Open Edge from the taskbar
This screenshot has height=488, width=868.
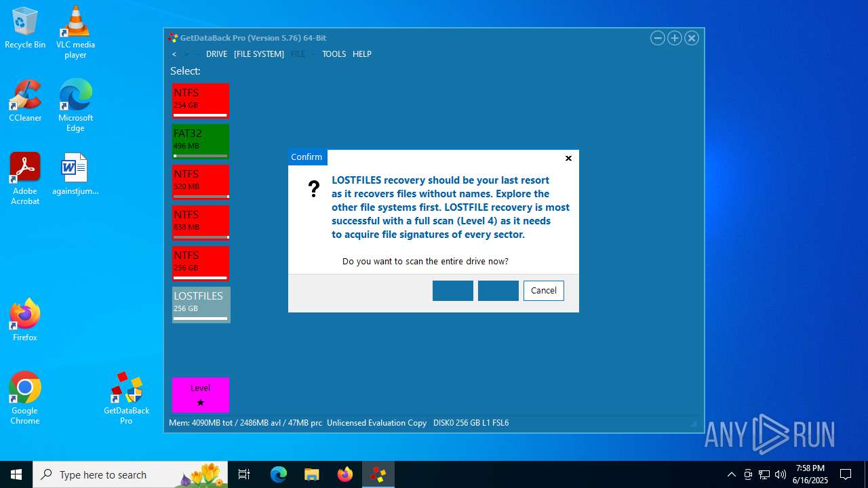[279, 474]
